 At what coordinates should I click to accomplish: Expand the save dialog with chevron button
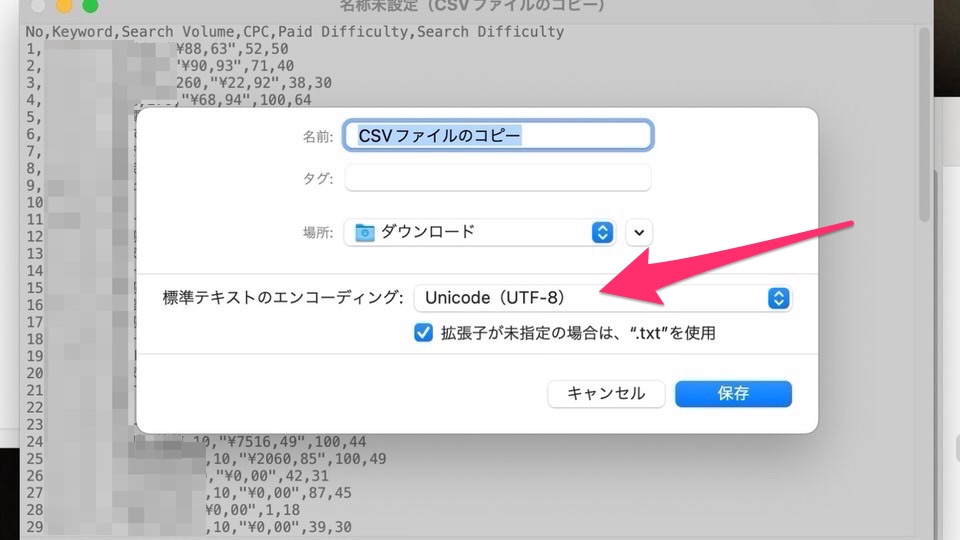(639, 232)
